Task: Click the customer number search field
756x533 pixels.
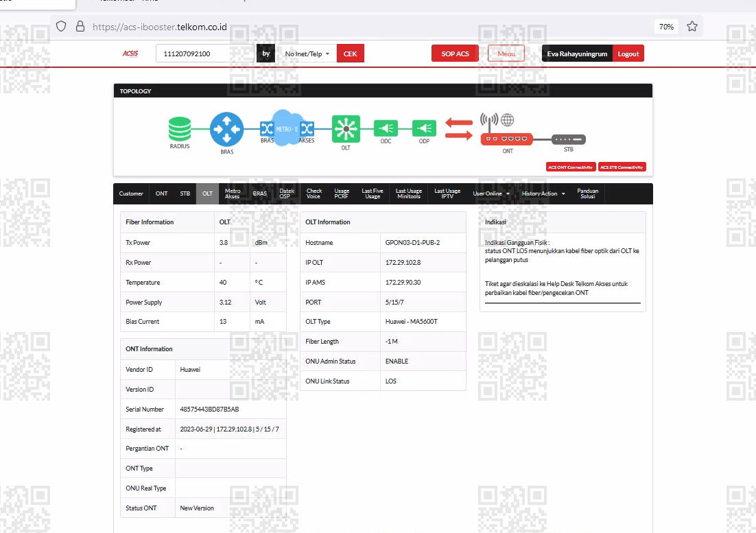Action: pyautogui.click(x=205, y=54)
